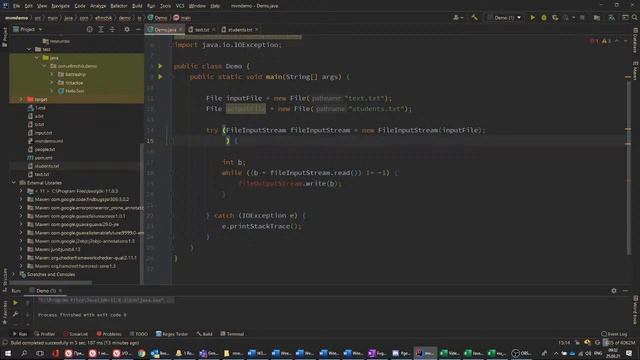The height and width of the screenshot is (360, 640).
Task: Open the Build menu
Action: coord(137,6)
